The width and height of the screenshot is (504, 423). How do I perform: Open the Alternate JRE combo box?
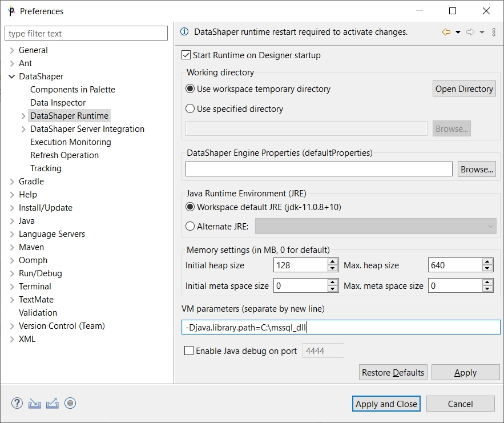(x=376, y=226)
